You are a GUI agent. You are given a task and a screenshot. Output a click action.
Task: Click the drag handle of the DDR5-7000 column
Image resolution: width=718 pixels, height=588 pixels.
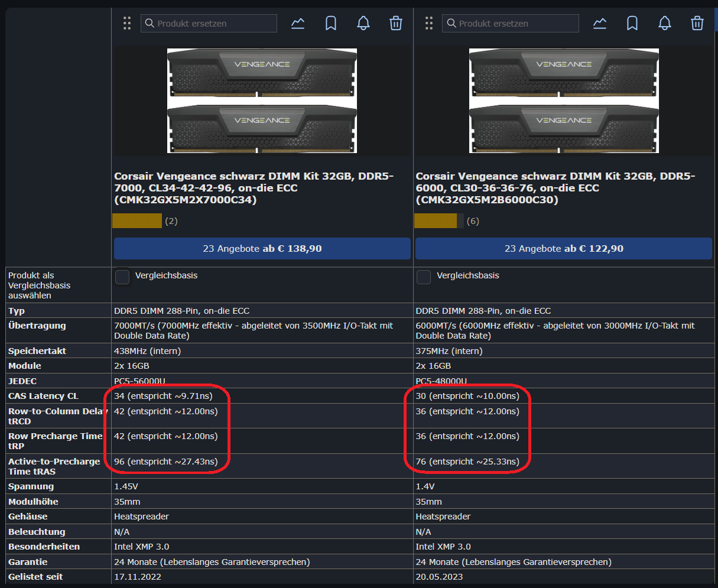126,24
